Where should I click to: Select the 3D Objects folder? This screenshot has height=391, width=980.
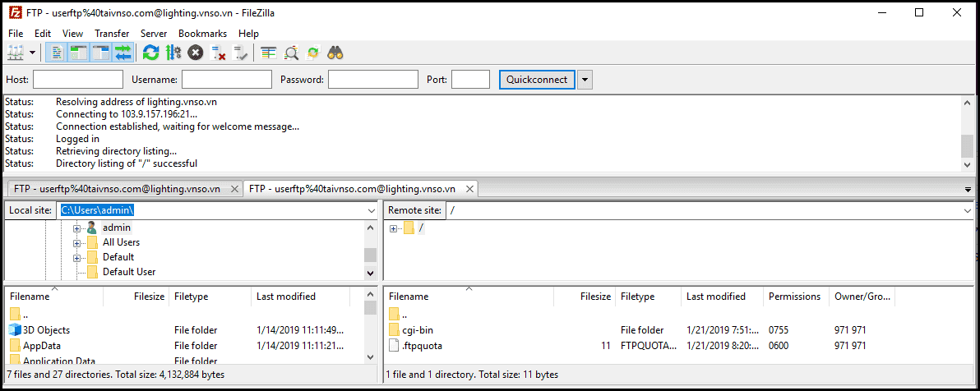pyautogui.click(x=46, y=329)
